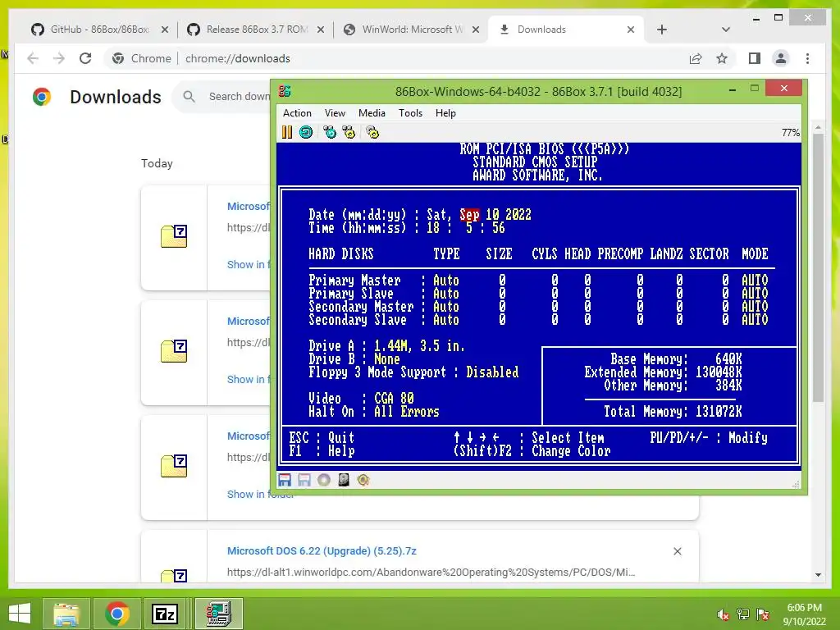
Task: Send Ctrl+Alt+Del via toolbar icon
Action: coord(330,132)
